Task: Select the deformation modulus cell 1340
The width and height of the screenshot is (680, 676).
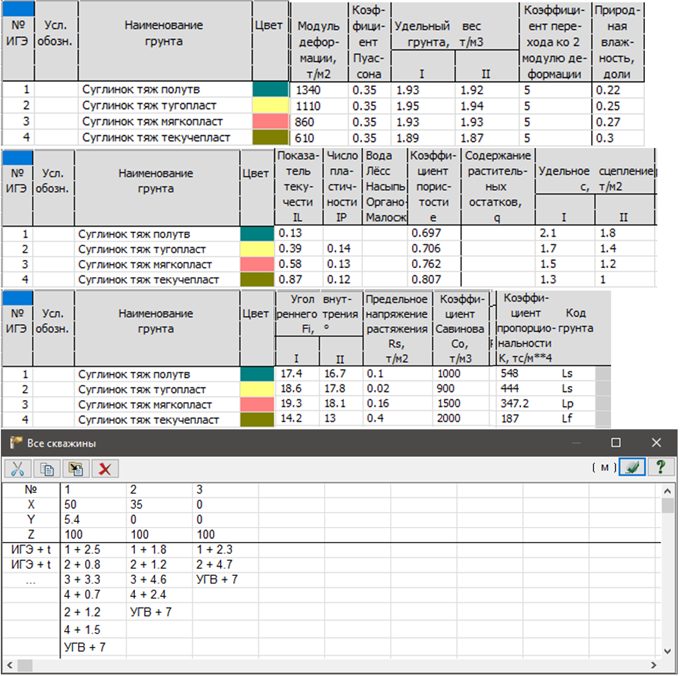Action: click(x=320, y=90)
